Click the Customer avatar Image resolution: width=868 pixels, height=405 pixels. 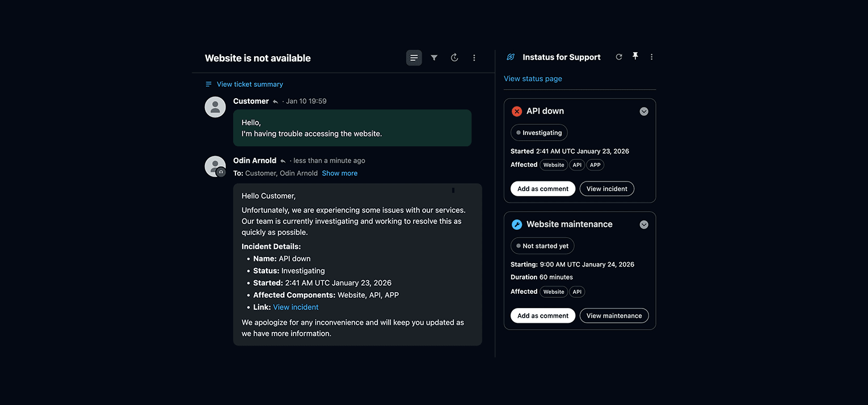[x=216, y=107]
